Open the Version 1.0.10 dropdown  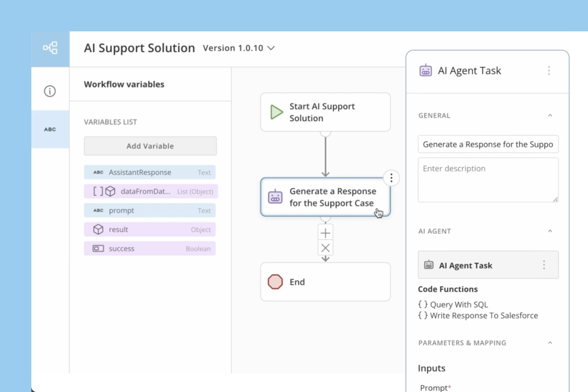click(x=239, y=48)
